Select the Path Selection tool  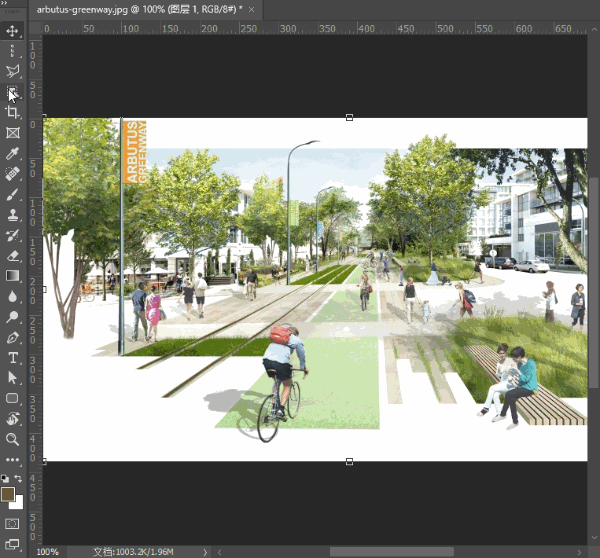(12, 378)
